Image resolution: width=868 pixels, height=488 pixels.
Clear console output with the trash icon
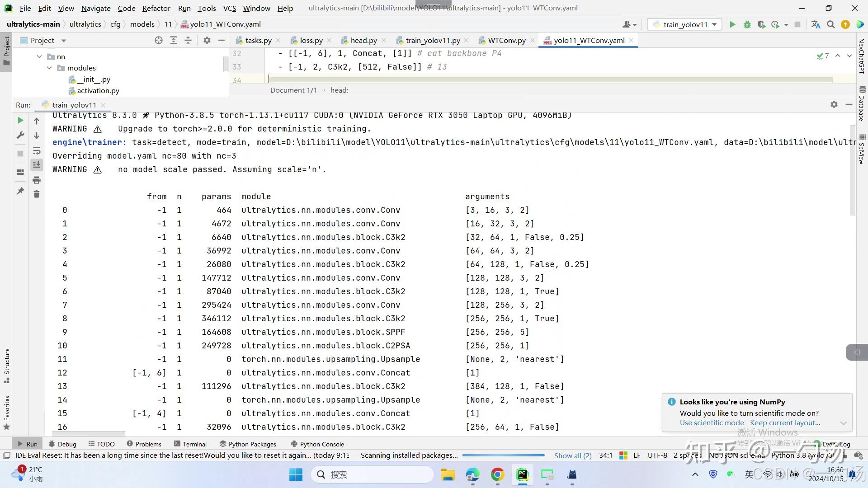point(37,194)
